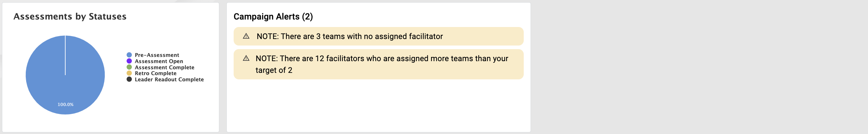Toggle Retro Complete legend label
Screen dimensions: 868x134
pyautogui.click(x=155, y=73)
